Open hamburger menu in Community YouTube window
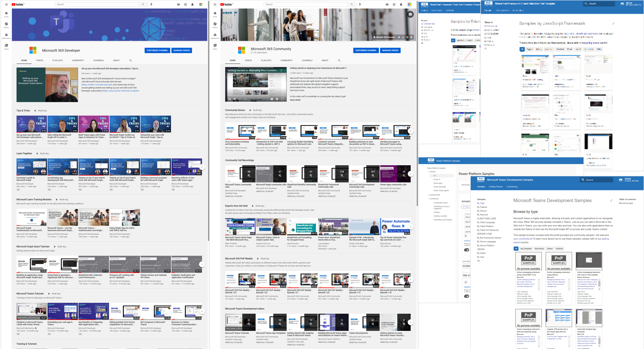Screen dimensions: 644x349 click(215, 4)
